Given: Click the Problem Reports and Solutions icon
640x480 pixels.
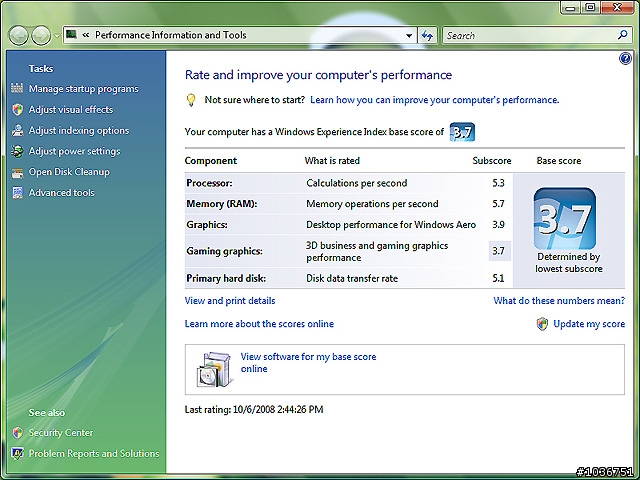Looking at the screenshot, I should click(18, 453).
